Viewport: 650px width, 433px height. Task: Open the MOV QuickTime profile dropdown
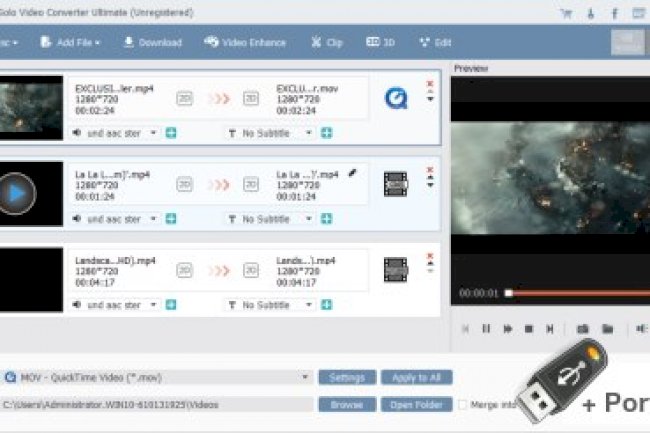pyautogui.click(x=305, y=378)
